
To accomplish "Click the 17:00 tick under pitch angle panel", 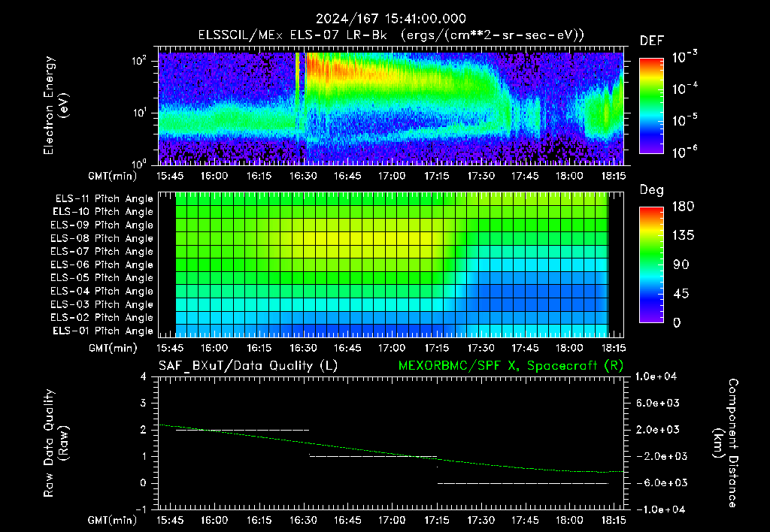I will click(x=392, y=348).
